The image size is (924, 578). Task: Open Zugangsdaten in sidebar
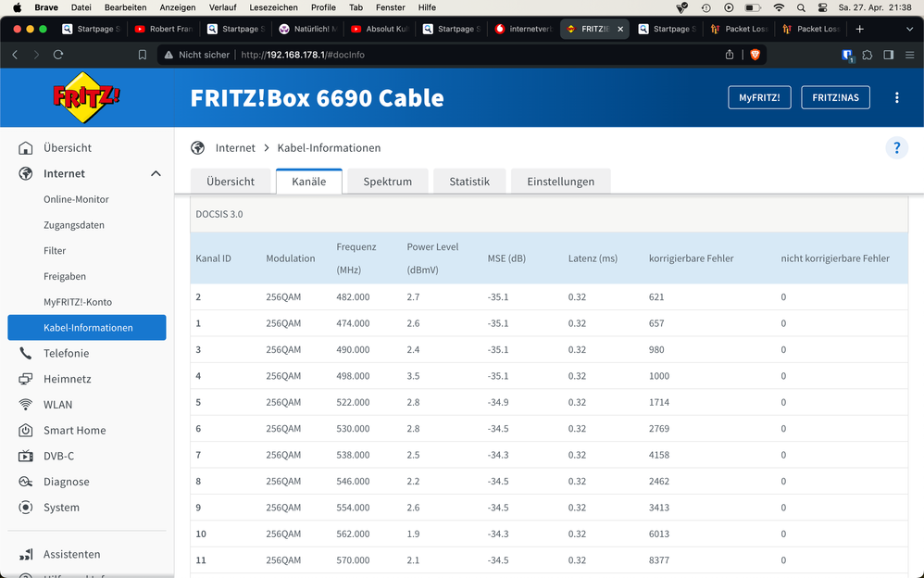74,225
